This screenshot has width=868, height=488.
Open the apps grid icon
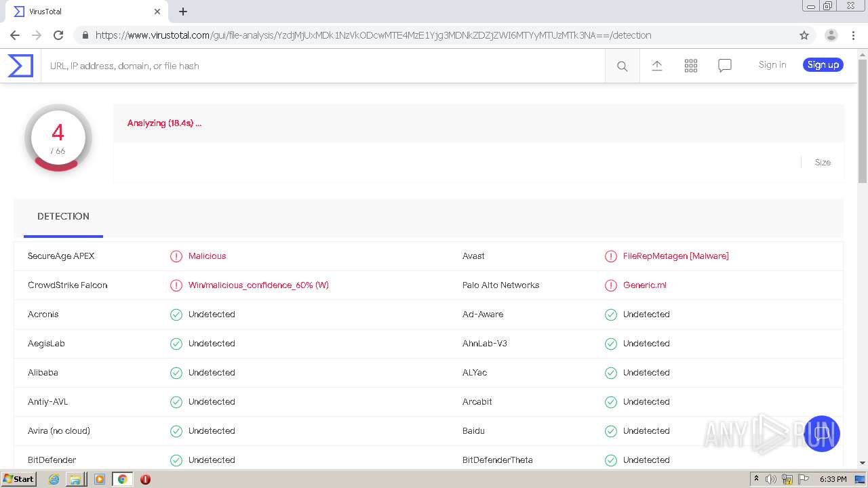tap(691, 66)
